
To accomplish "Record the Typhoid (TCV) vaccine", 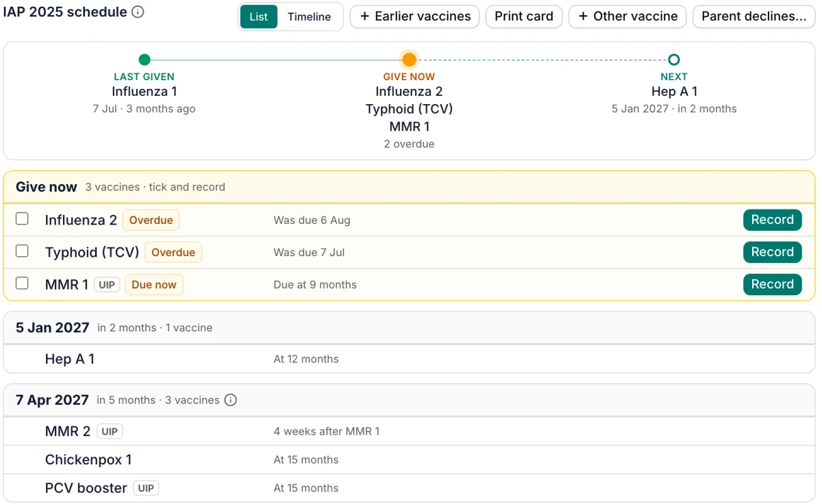I will 773,252.
